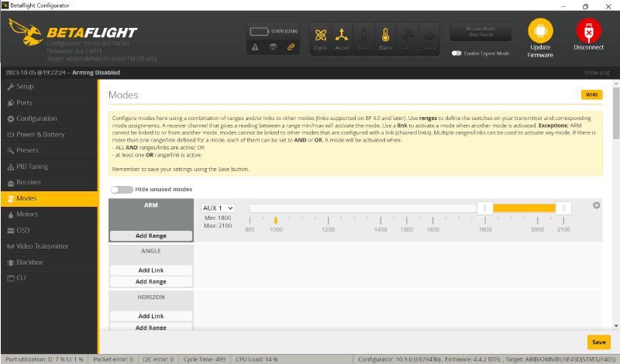Click the Baro sensor icon

(x=385, y=36)
